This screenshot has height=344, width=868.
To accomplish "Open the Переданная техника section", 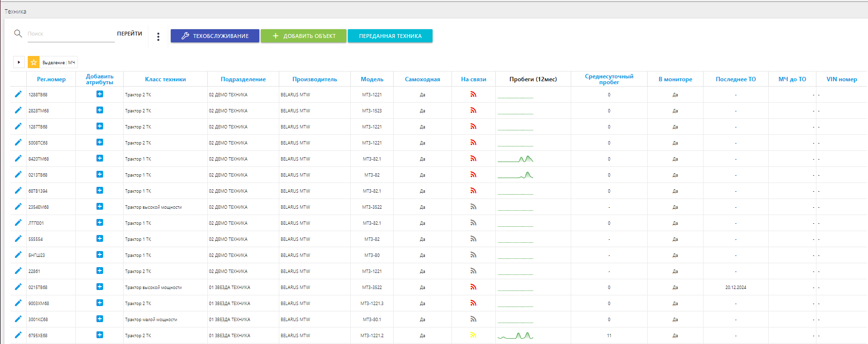I will coord(390,36).
